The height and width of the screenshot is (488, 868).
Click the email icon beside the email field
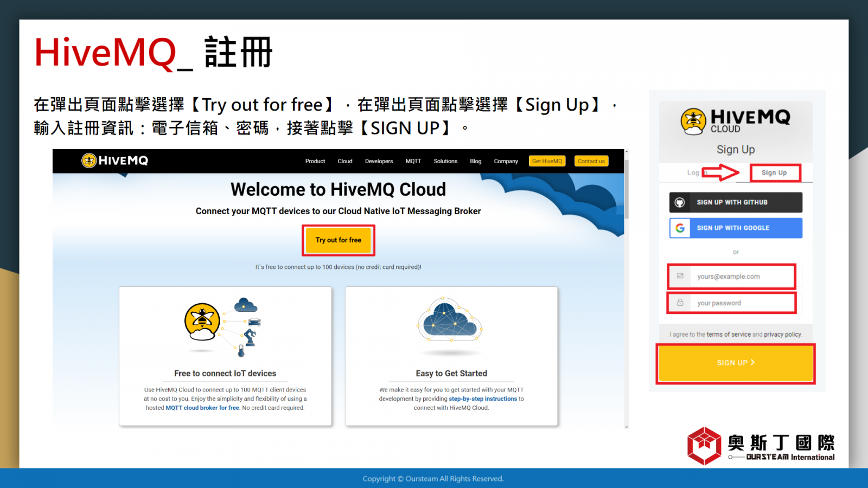click(680, 276)
